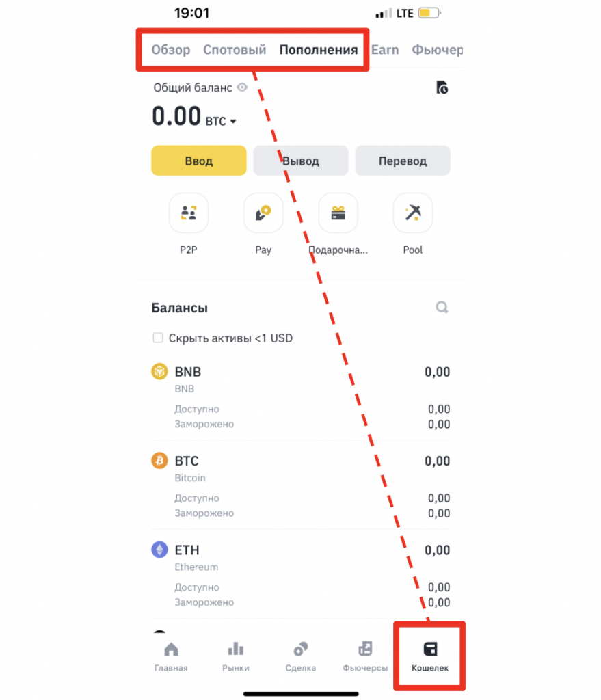Image resolution: width=601 pixels, height=700 pixels.
Task: Select the Pay icon
Action: (x=263, y=213)
